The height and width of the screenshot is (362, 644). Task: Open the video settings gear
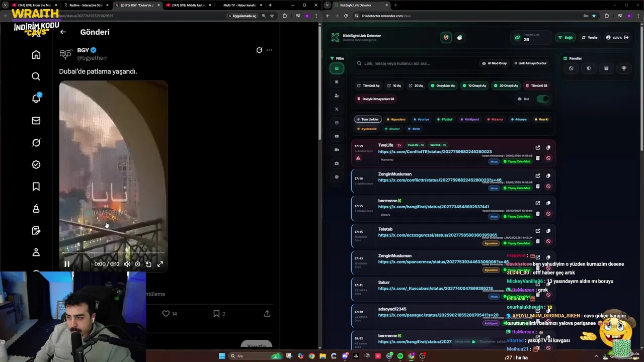pos(137,264)
